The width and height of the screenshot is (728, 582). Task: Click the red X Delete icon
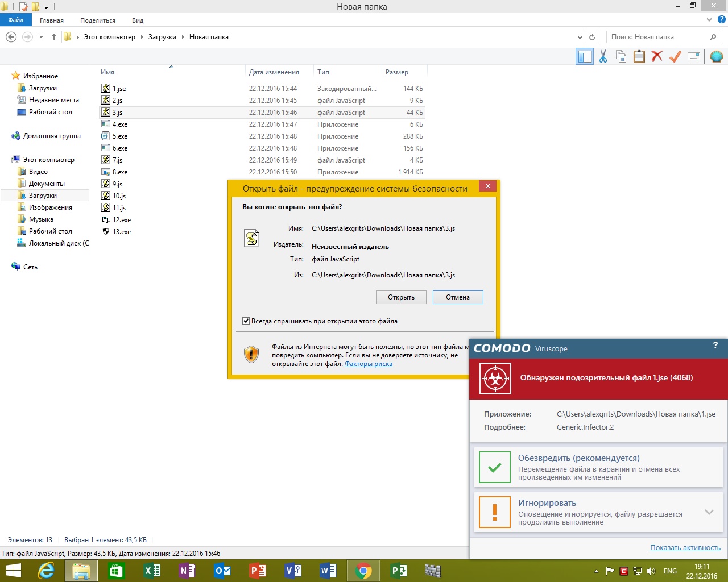pos(657,56)
